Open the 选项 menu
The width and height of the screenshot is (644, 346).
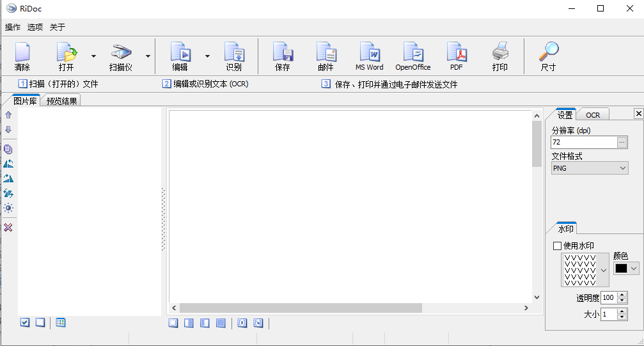click(x=35, y=27)
